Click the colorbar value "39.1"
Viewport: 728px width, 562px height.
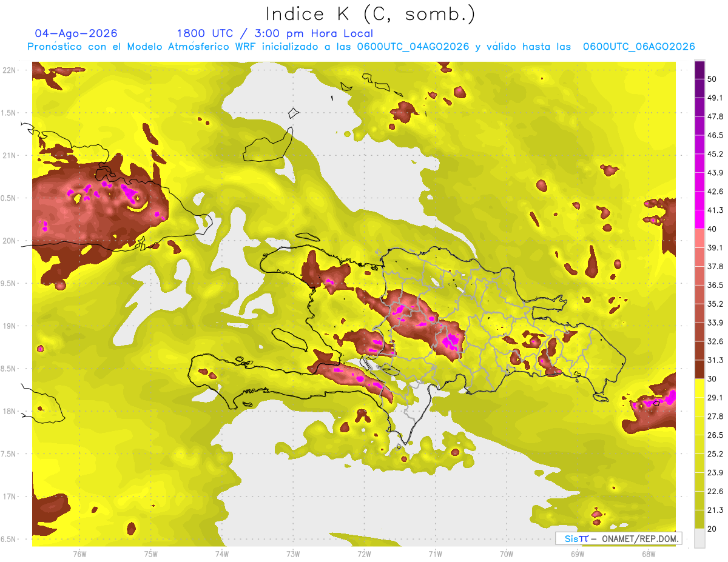pos(715,247)
